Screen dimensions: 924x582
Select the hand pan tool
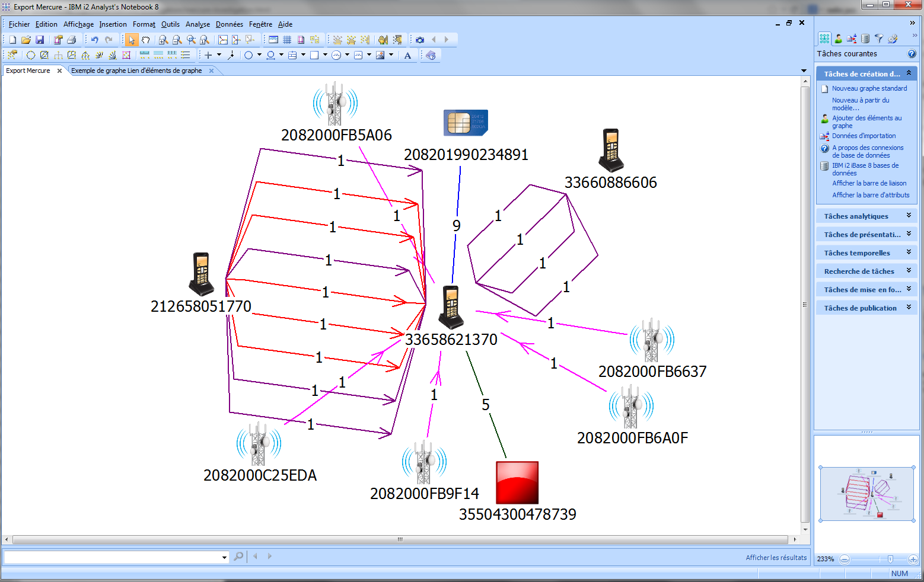(145, 40)
